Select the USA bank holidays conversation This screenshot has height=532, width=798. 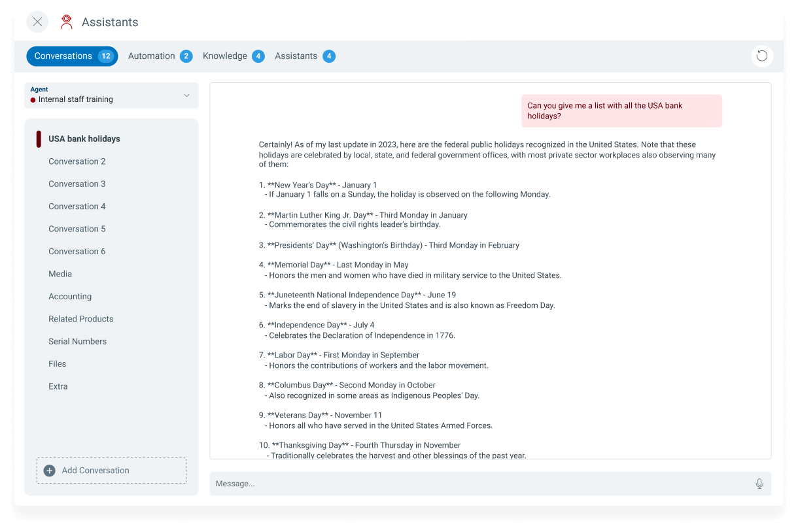(x=84, y=139)
